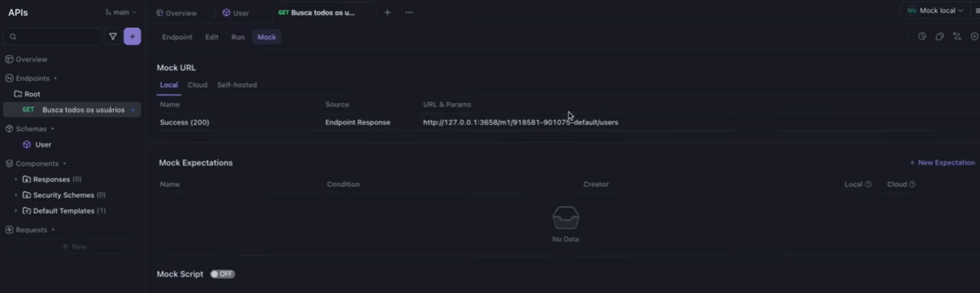Toggle the Mock Script switch on
The image size is (980, 293).
[222, 274]
